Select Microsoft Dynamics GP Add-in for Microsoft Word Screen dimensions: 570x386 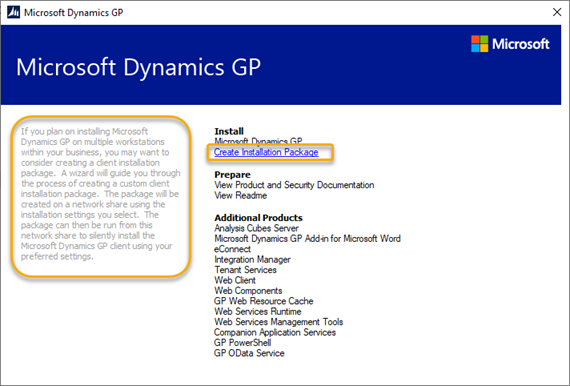pyautogui.click(x=307, y=238)
